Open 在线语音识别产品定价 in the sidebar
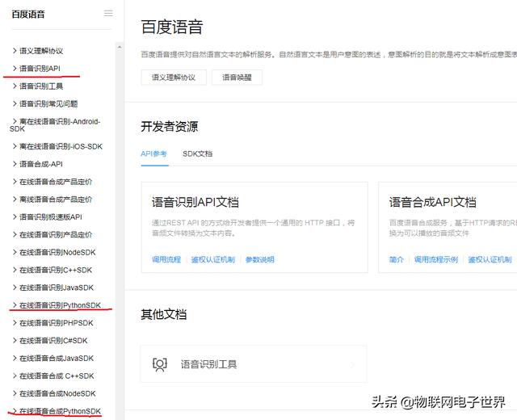The image size is (517, 420). click(x=56, y=235)
